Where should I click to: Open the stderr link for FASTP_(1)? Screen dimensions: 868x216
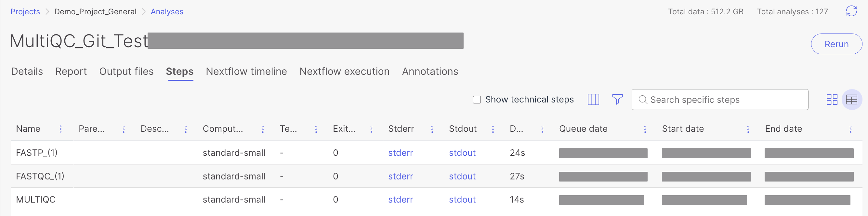pyautogui.click(x=400, y=153)
